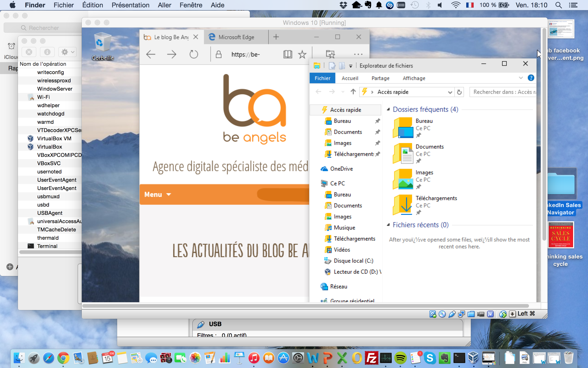This screenshot has height=368, width=588.
Task: Open Aller menu in macOS menu bar
Action: (164, 5)
